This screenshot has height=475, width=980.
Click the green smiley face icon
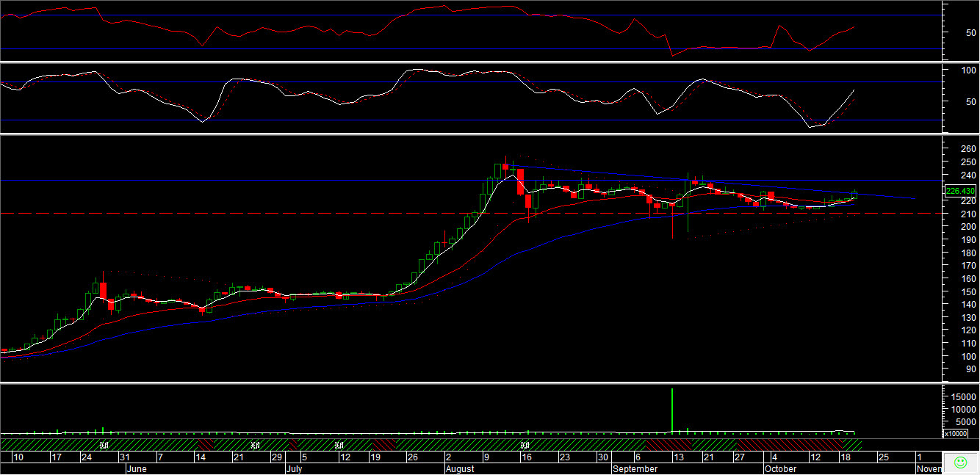click(x=959, y=463)
